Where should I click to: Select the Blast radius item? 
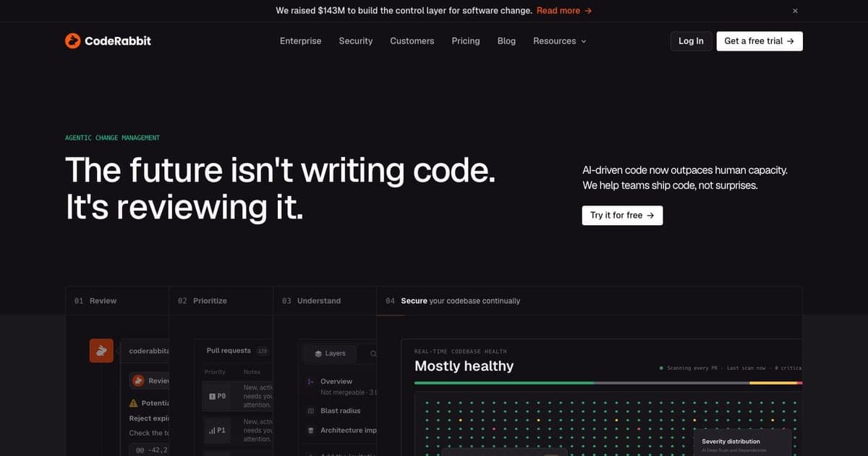(x=340, y=411)
